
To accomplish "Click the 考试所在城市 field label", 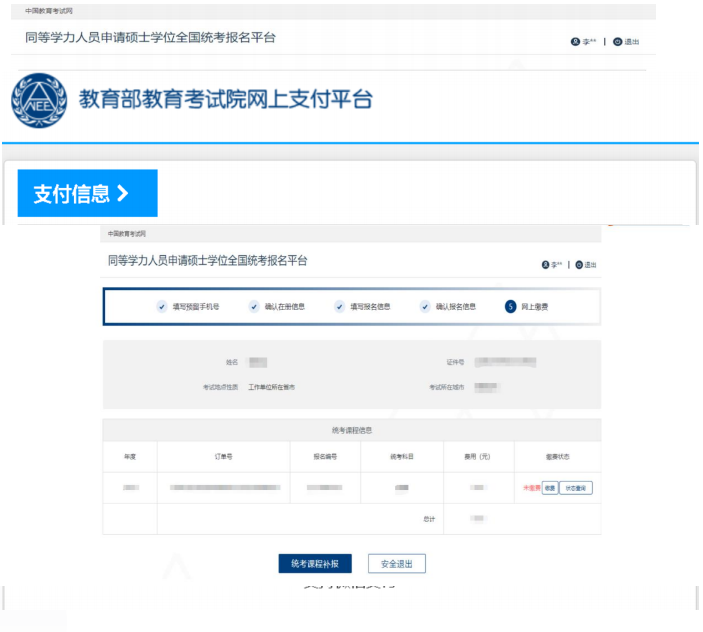I will point(447,387).
